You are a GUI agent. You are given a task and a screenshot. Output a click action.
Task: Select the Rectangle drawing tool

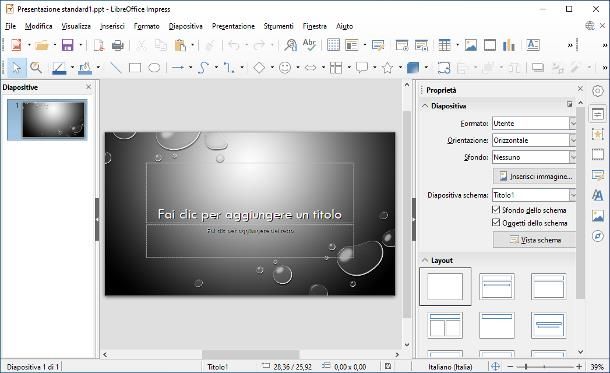click(x=135, y=68)
